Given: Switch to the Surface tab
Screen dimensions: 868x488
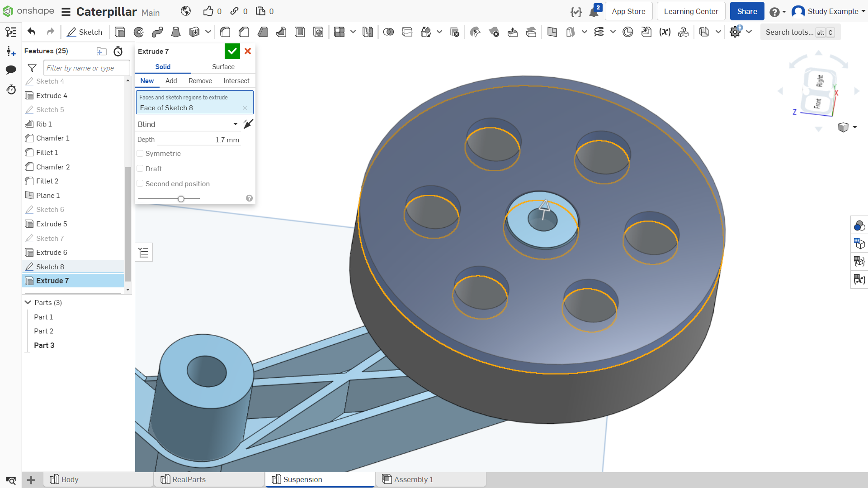Looking at the screenshot, I should (223, 67).
